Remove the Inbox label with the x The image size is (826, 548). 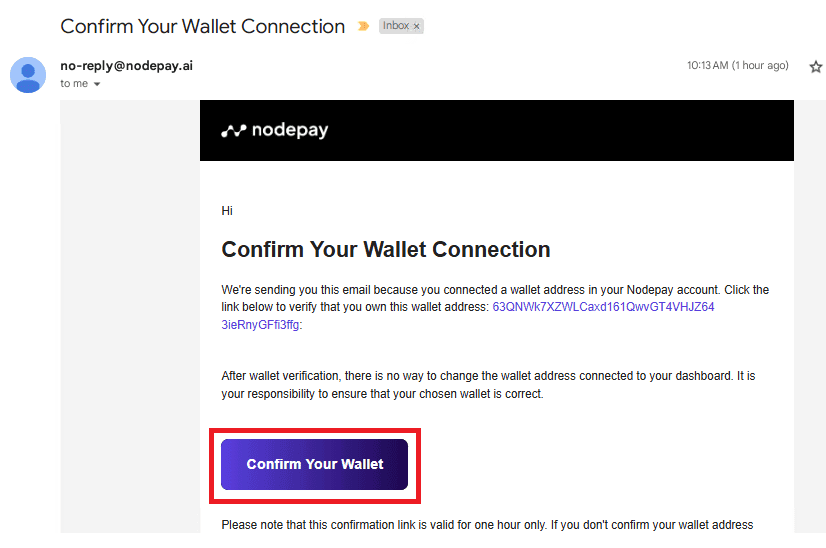click(x=416, y=26)
